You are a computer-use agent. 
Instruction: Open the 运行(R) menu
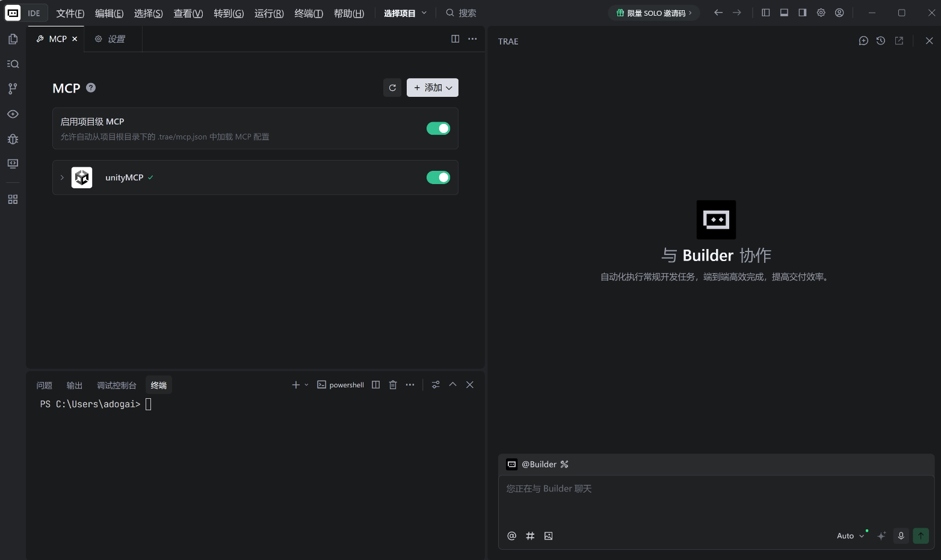click(269, 13)
